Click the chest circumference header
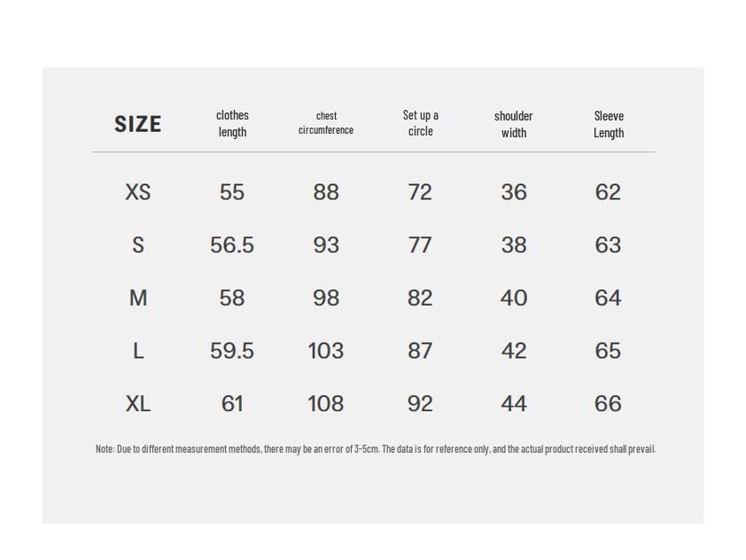746x560 pixels. pyautogui.click(x=326, y=123)
